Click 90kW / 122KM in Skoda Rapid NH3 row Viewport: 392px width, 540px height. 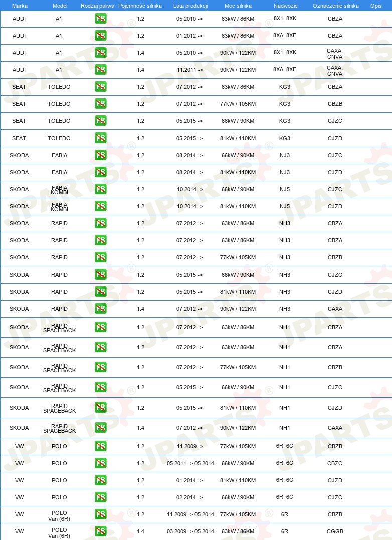click(238, 309)
